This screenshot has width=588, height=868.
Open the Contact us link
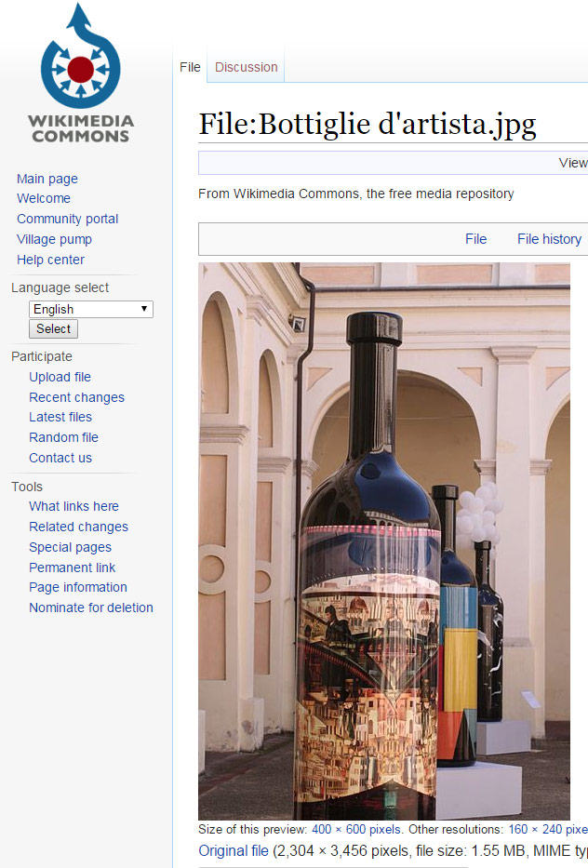pyautogui.click(x=60, y=458)
